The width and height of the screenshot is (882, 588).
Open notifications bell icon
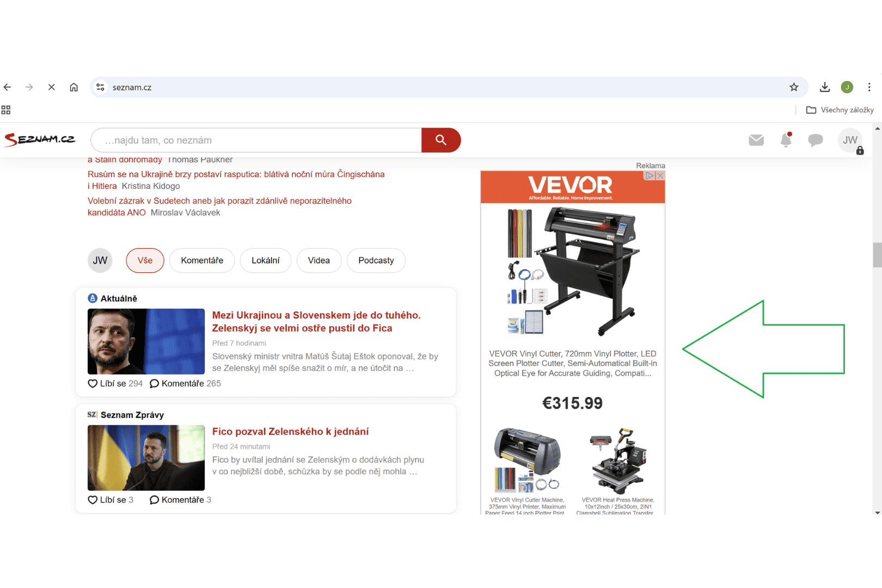coord(786,140)
